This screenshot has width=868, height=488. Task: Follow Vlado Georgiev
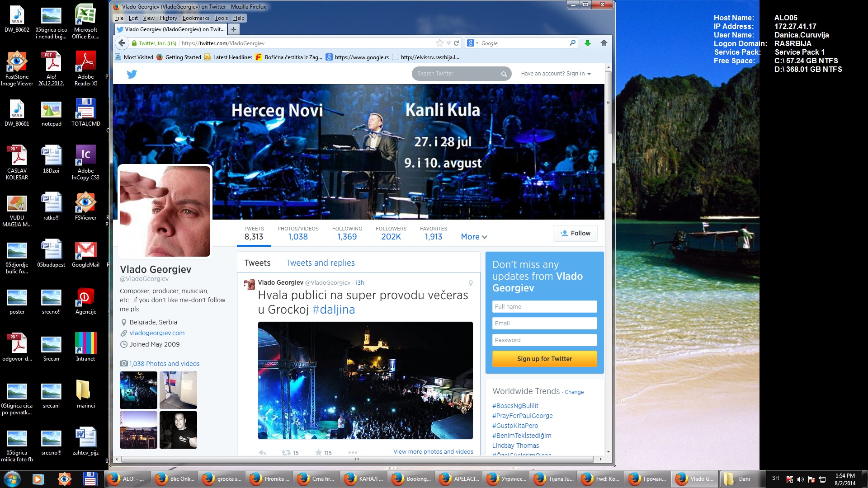click(x=575, y=233)
